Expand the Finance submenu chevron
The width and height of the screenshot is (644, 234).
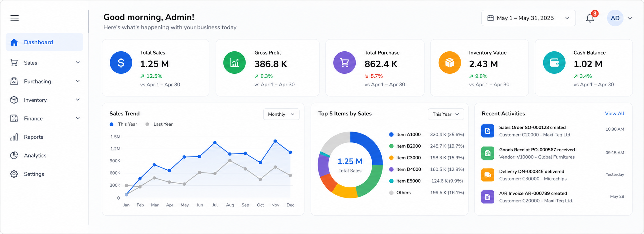pyautogui.click(x=78, y=118)
